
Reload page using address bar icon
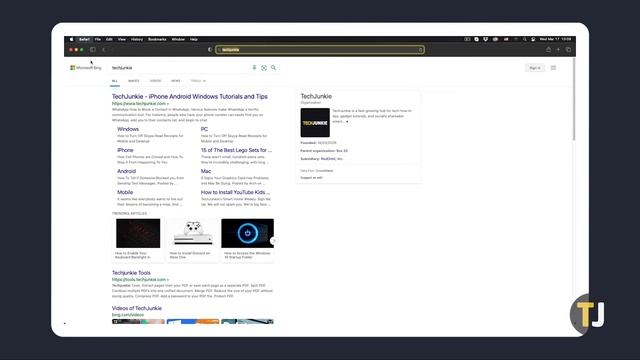click(x=420, y=50)
